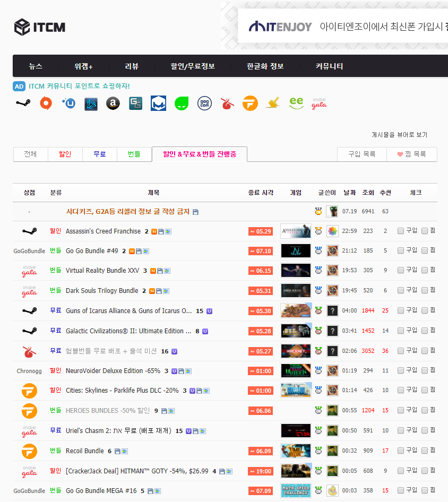Screen dimensions: 448x502
Task: Click Assassin's Creed game thumbnail
Action: click(x=296, y=231)
